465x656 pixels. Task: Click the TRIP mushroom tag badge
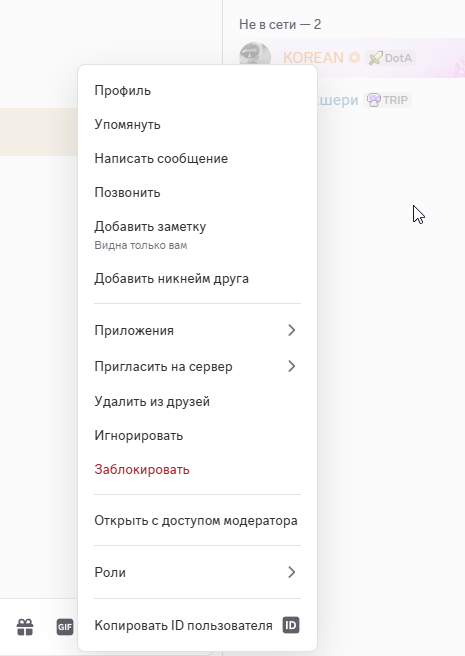coord(388,100)
